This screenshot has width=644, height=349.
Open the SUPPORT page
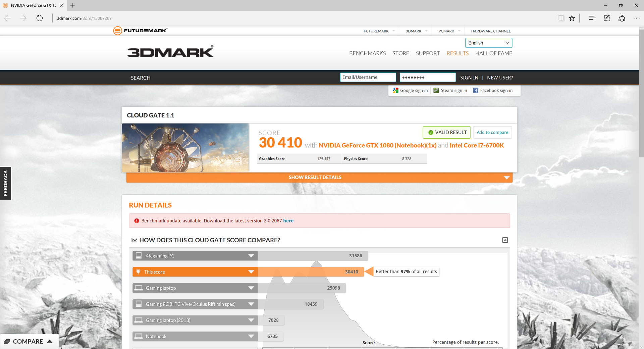(x=428, y=53)
